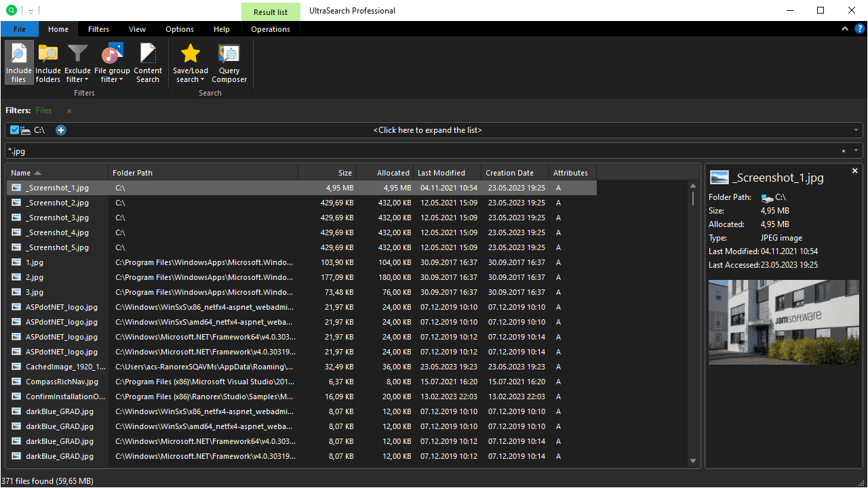Click the 1.jpg file icon
868x488 pixels.
(16, 262)
